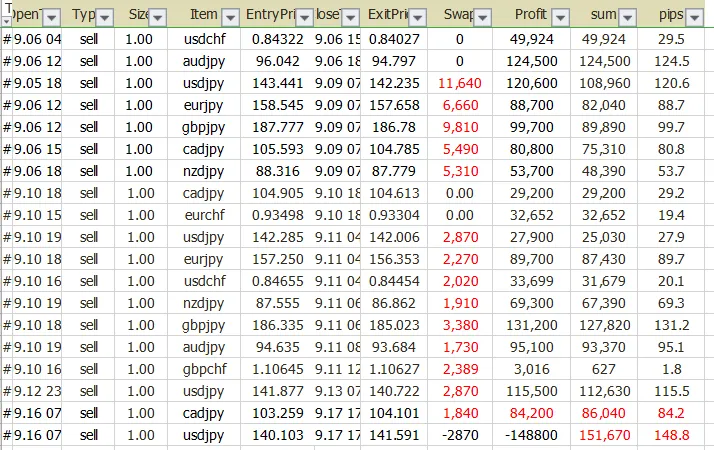Select the Profit header cell
Image resolution: width=714 pixels, height=450 pixels.
531,15
